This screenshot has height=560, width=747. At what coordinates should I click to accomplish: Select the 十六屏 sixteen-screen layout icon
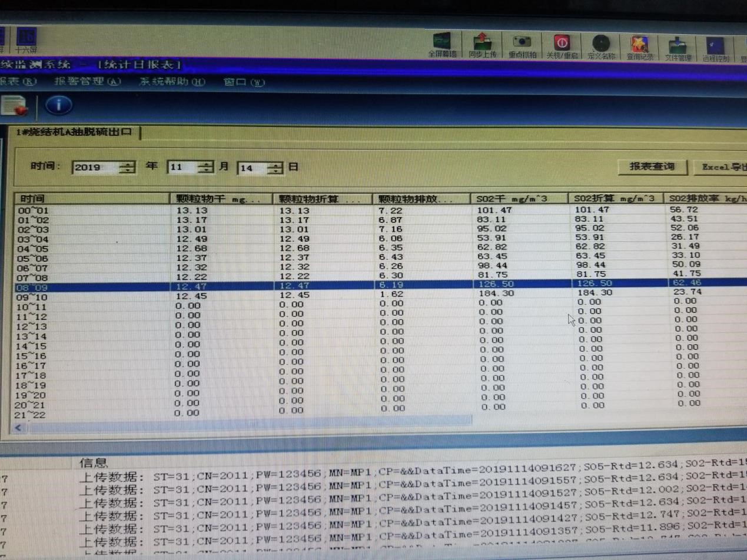click(x=26, y=39)
